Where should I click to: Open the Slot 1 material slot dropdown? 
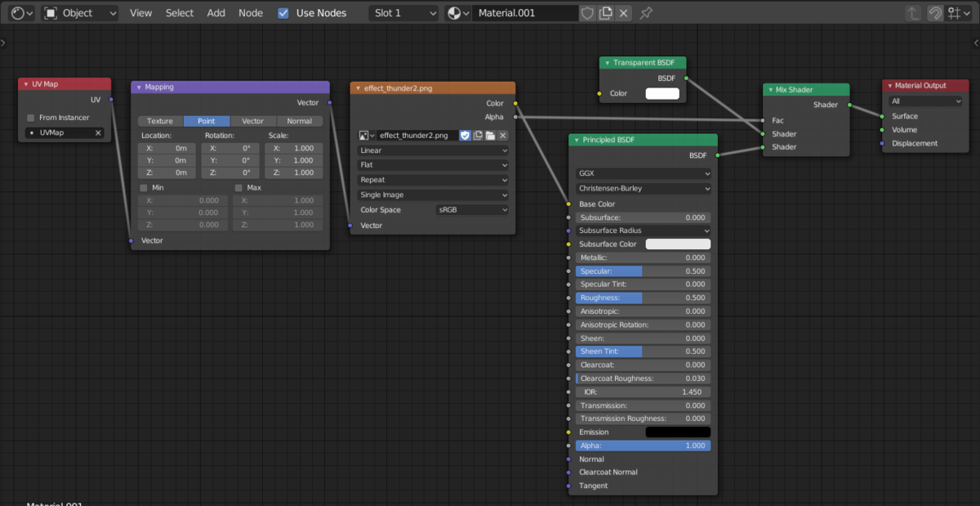click(403, 13)
